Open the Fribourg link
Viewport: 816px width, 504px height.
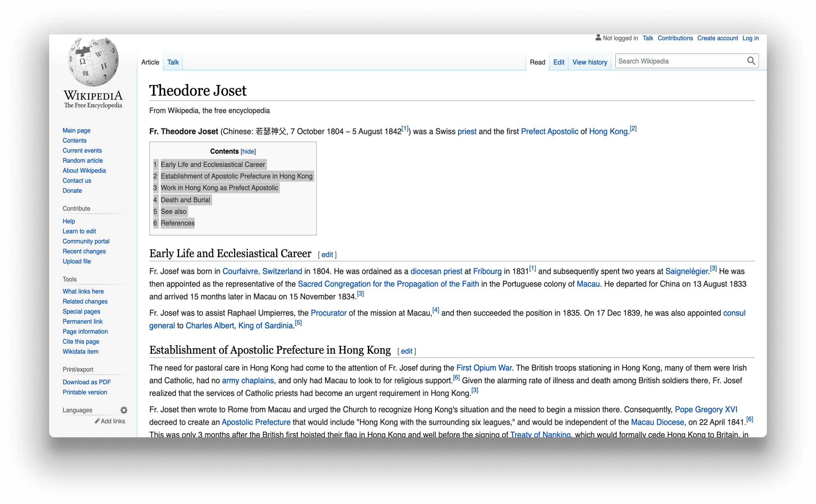tap(487, 271)
